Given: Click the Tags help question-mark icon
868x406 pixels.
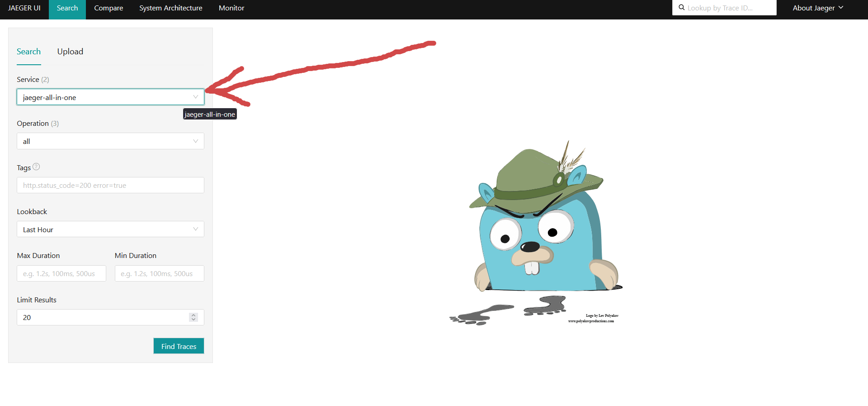Looking at the screenshot, I should point(37,167).
